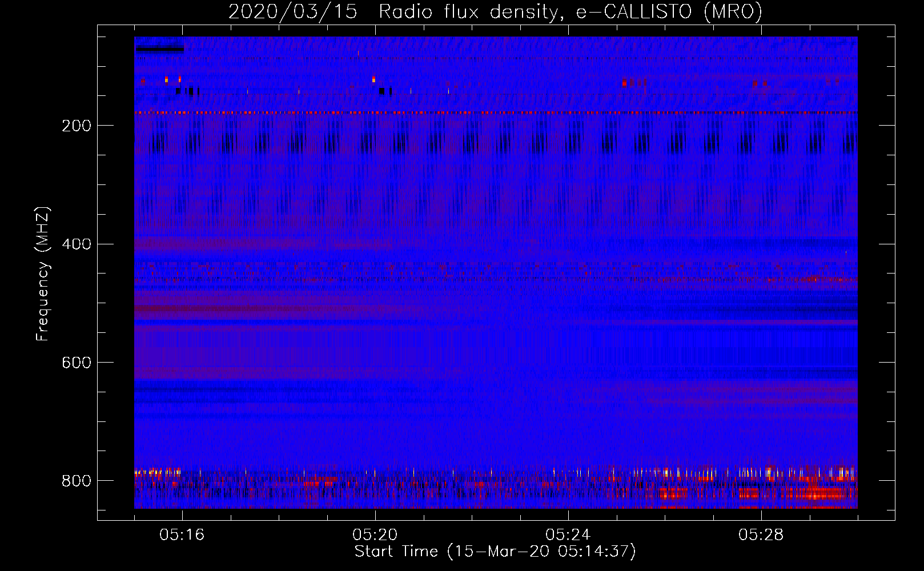Click the 05:28 time tick label
This screenshot has width=924, height=571.
[761, 535]
